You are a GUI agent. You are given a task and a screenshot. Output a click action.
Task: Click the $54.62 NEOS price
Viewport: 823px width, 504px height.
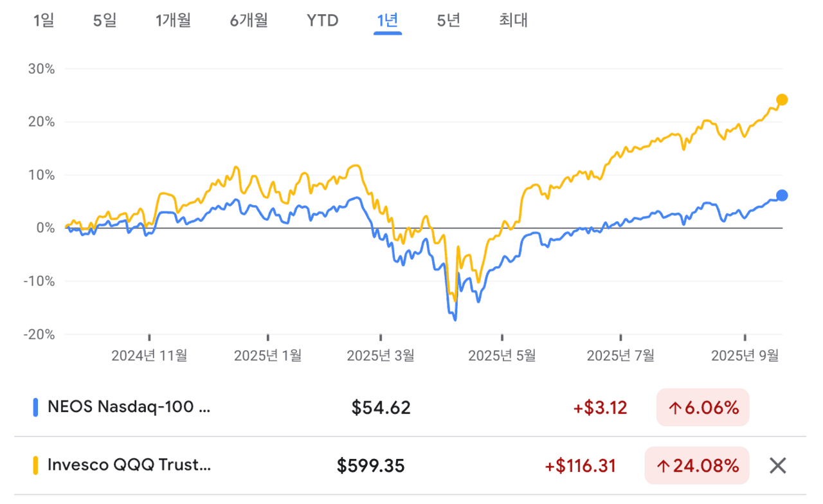click(381, 407)
